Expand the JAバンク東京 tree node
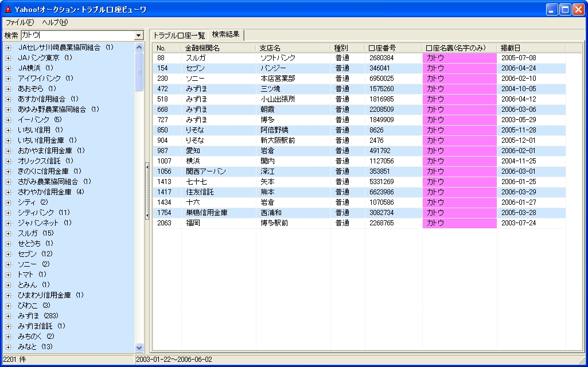Viewport: 588px width, 367px height. [x=8, y=58]
